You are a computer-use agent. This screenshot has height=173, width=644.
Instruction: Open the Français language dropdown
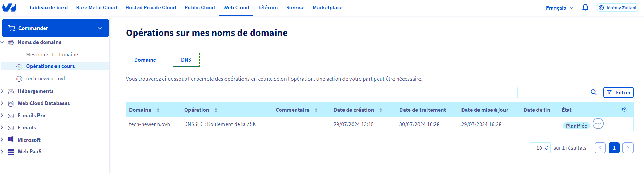[x=560, y=8]
